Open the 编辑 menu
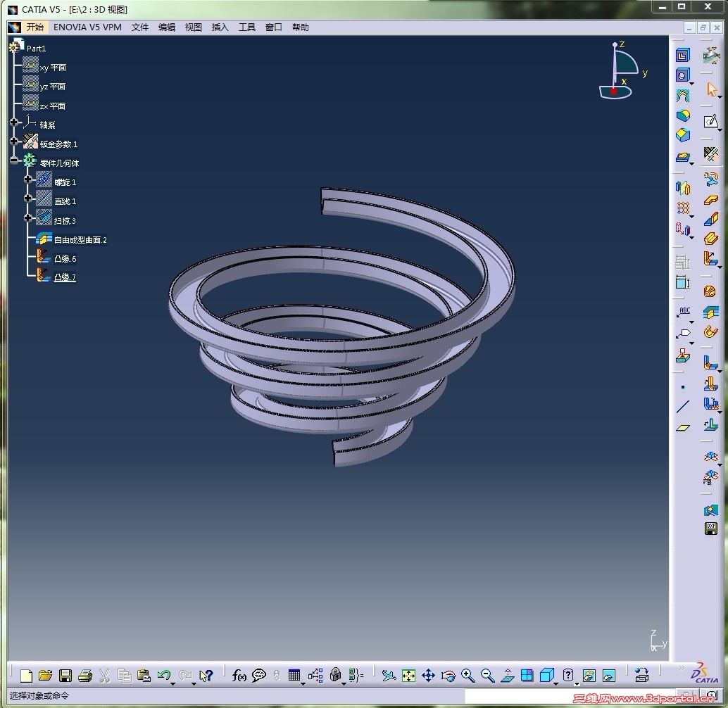Image resolution: width=728 pixels, height=708 pixels. click(x=167, y=27)
